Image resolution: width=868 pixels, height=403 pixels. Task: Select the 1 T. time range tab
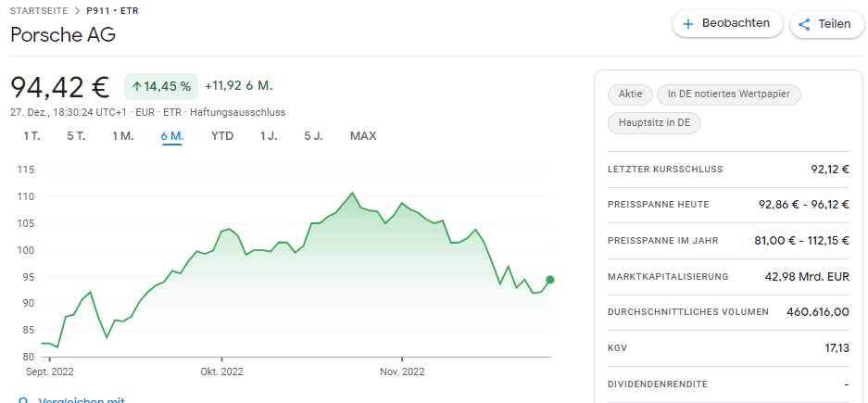31,136
